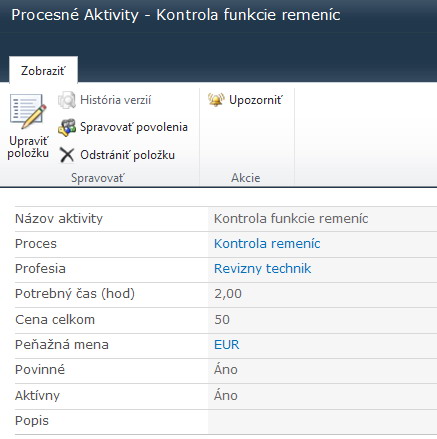Click the value 50
This screenshot has height=439, width=437.
[x=222, y=320]
